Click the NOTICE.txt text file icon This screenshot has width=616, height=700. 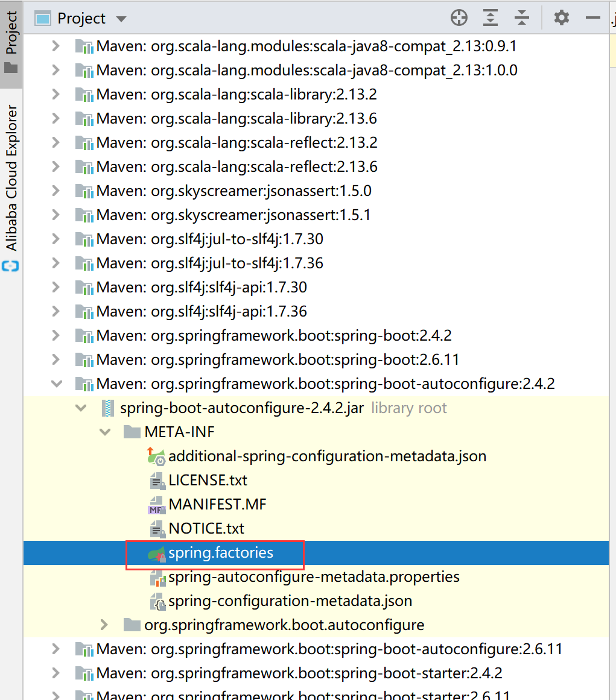(x=156, y=529)
